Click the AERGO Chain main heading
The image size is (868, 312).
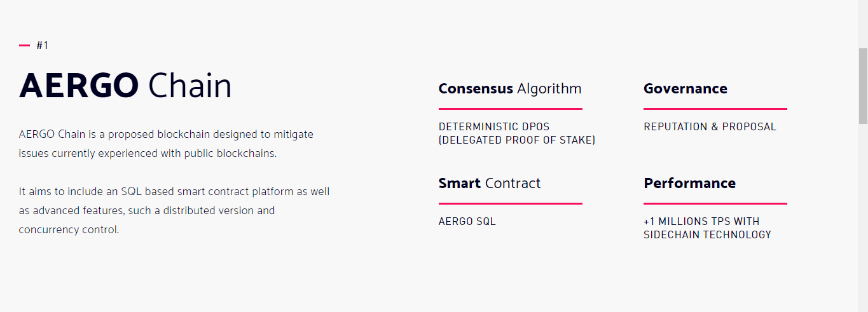pos(125,86)
